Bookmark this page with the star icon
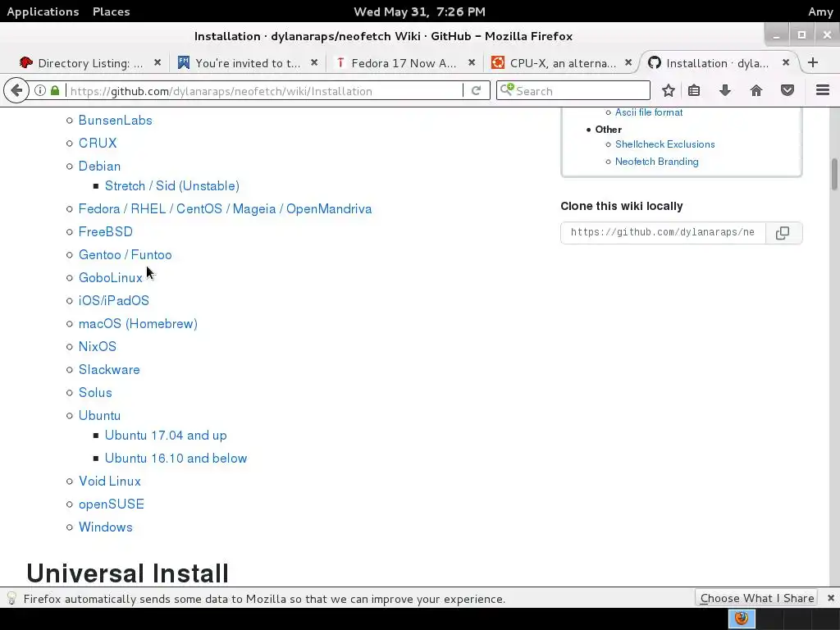The height and width of the screenshot is (630, 840). click(668, 90)
